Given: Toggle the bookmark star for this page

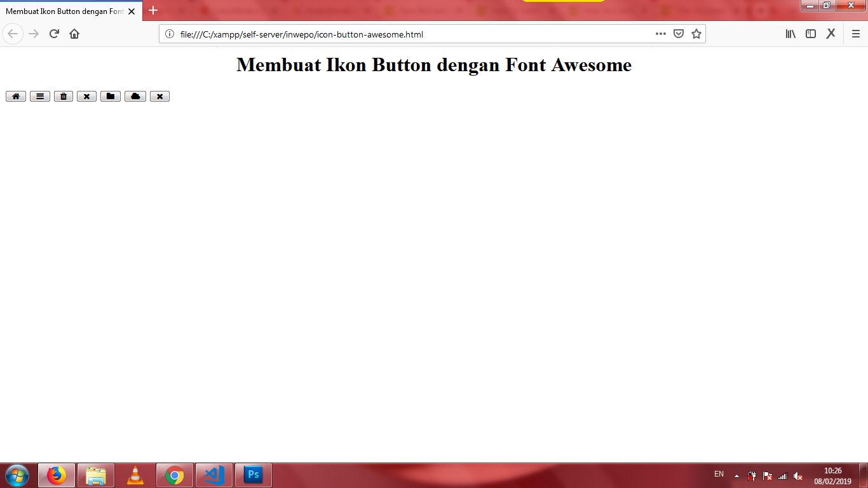Looking at the screenshot, I should [696, 34].
